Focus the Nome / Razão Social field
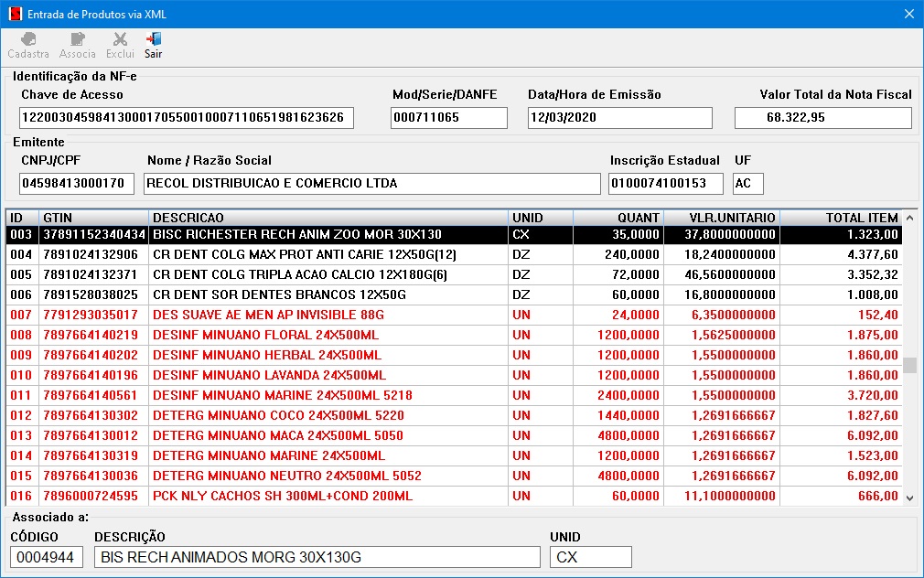Viewport: 924px width, 578px height. coord(371,184)
